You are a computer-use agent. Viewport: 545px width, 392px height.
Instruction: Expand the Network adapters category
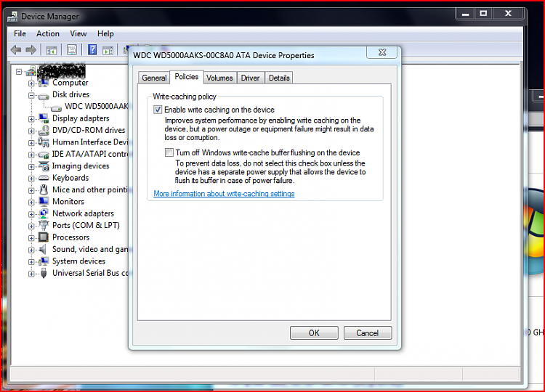coord(31,214)
